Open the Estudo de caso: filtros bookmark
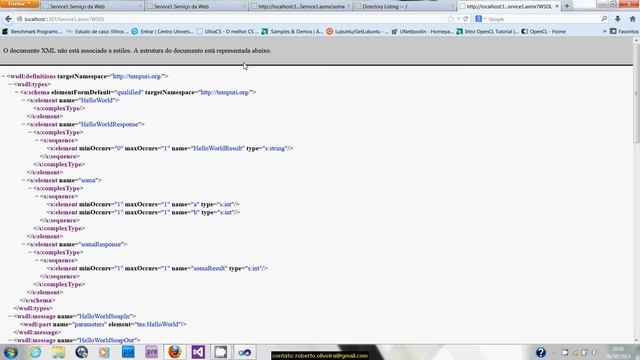 pyautogui.click(x=98, y=31)
